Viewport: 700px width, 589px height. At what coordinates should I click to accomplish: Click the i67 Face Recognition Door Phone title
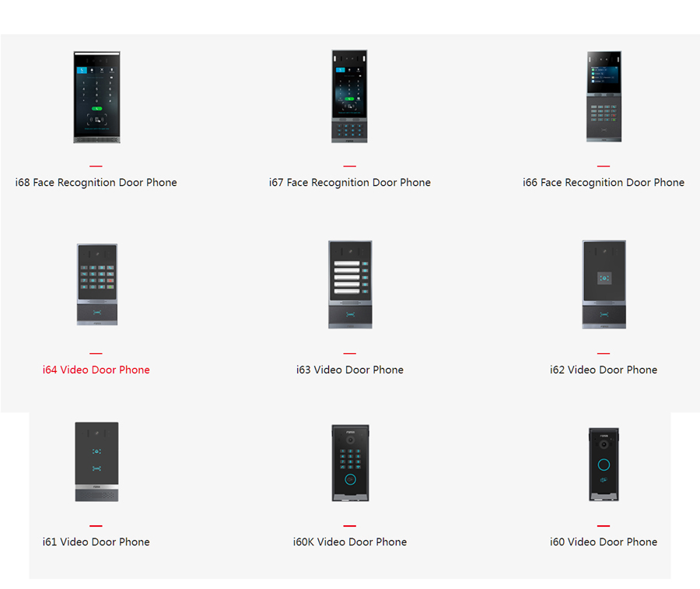tap(349, 183)
